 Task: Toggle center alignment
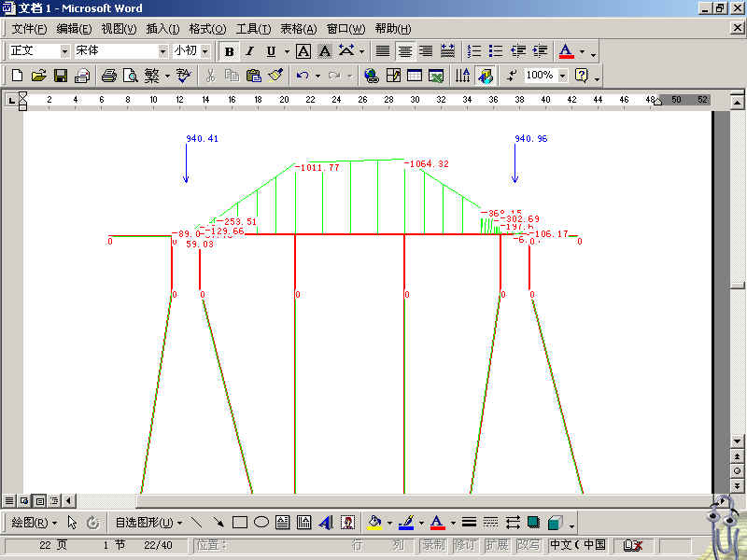click(405, 51)
